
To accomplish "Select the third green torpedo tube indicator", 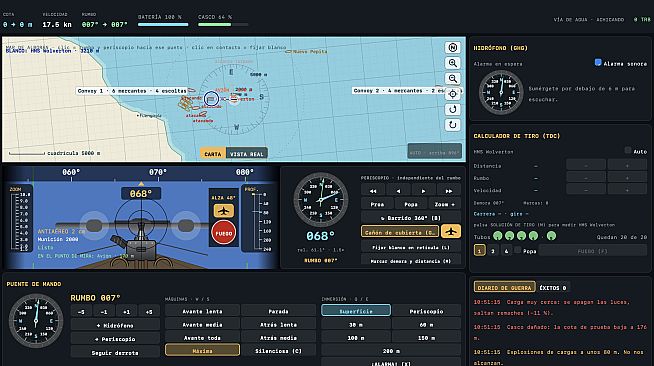I will pos(521,236).
